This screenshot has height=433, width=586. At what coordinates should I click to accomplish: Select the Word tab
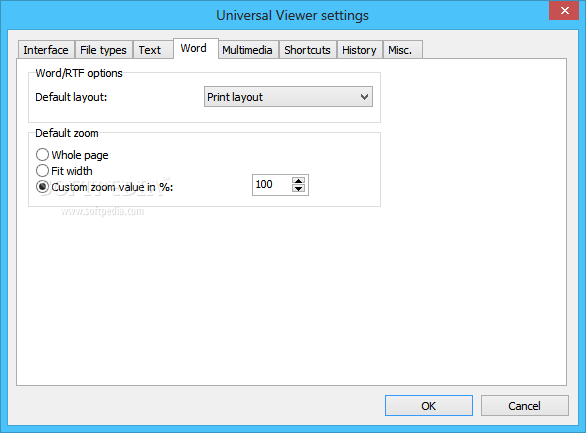tap(195, 48)
